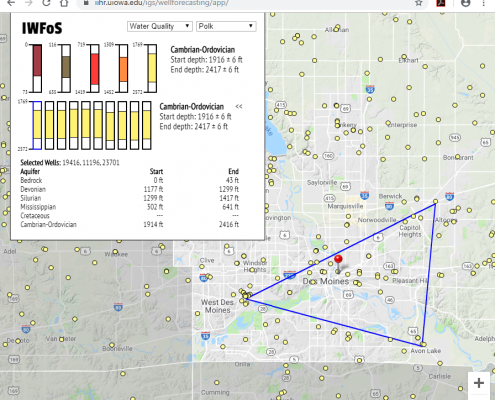
Task: Click the Booneville map label
Action: (117, 349)
